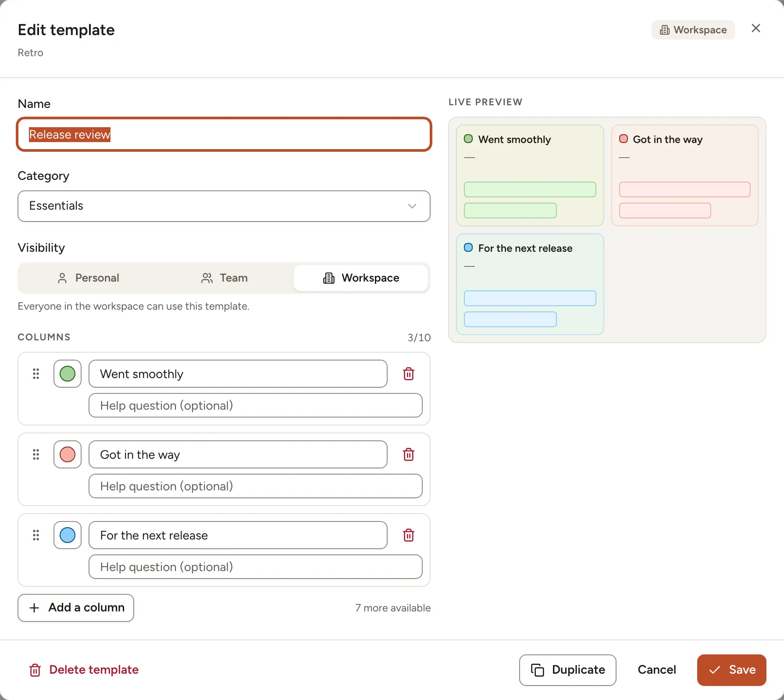Duplicate this template

tap(568, 670)
